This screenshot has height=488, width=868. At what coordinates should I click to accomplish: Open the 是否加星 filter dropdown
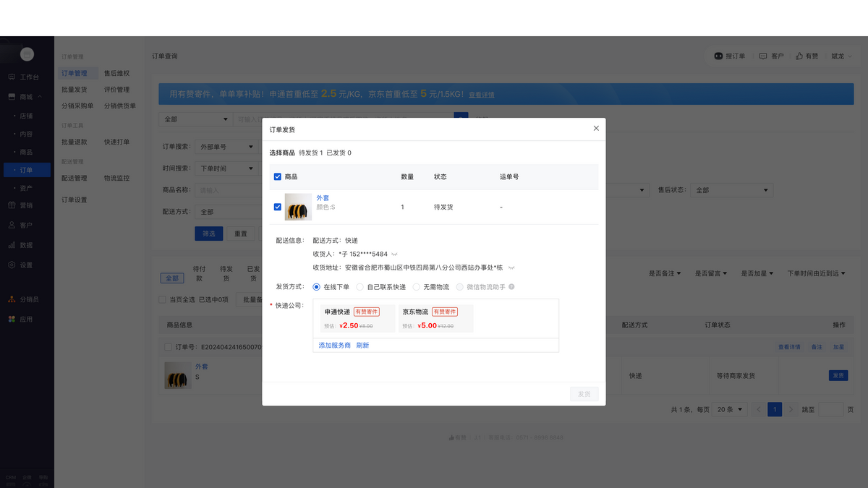click(757, 274)
